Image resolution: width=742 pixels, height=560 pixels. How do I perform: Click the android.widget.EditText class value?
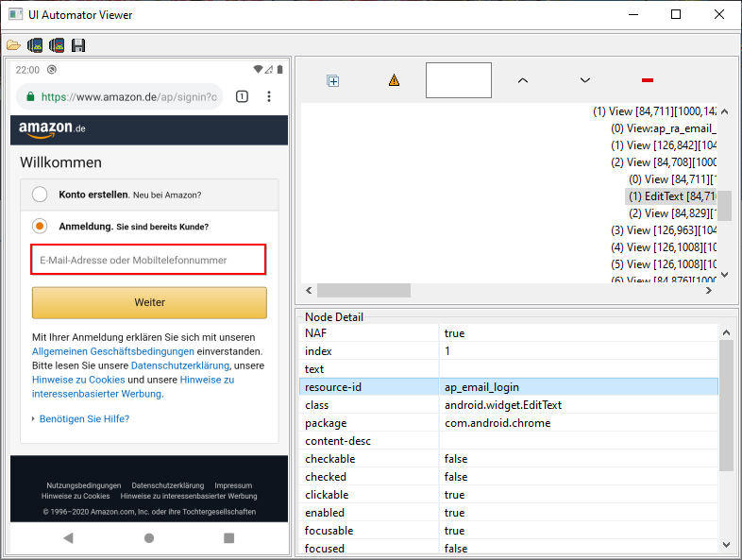tap(503, 405)
